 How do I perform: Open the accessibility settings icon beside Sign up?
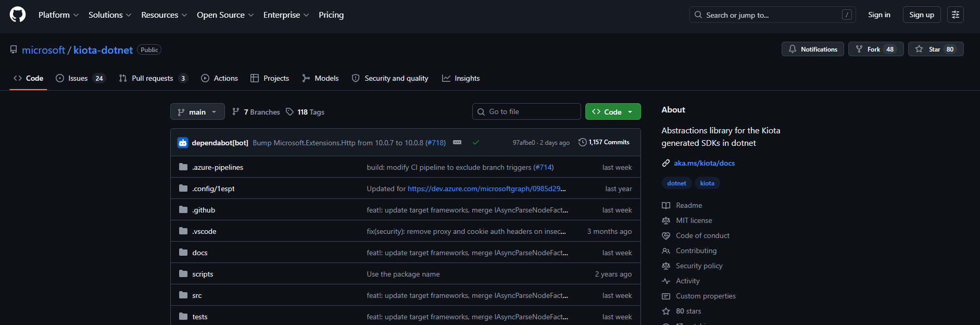(x=956, y=15)
